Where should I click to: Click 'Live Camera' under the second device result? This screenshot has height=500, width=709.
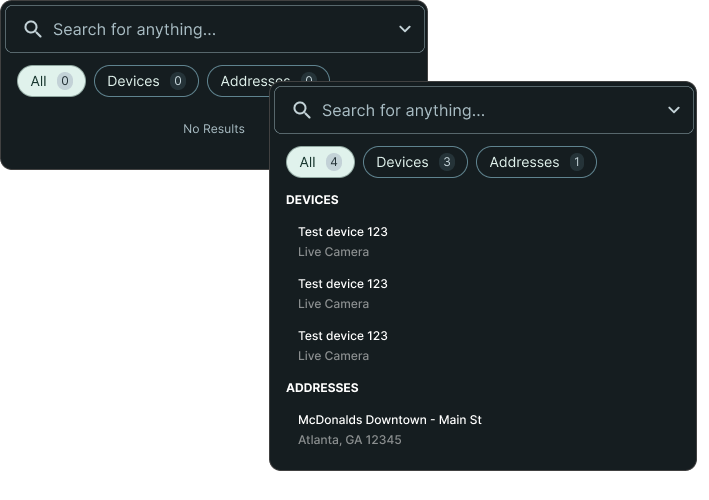click(333, 304)
